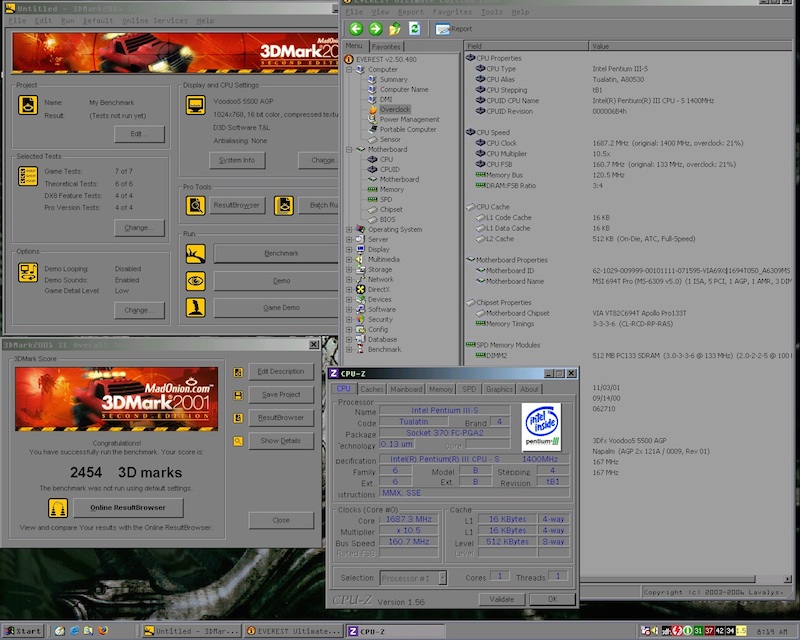This screenshot has width=800, height=640.
Task: Click the Edit Description icon in score window
Action: click(x=238, y=372)
